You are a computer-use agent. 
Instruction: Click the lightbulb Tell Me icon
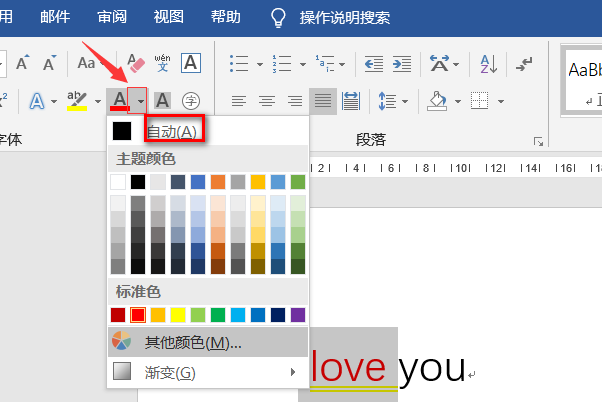278,18
